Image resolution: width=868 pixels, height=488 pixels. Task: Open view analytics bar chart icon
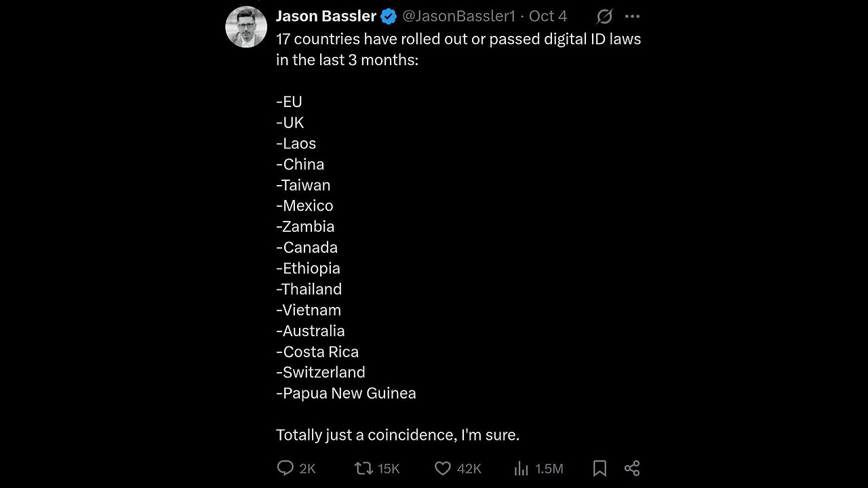click(521, 468)
